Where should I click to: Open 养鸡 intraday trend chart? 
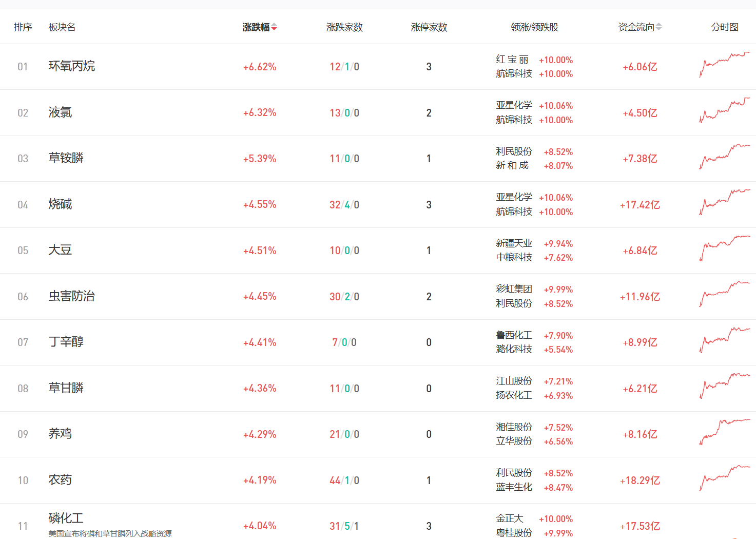(x=724, y=432)
